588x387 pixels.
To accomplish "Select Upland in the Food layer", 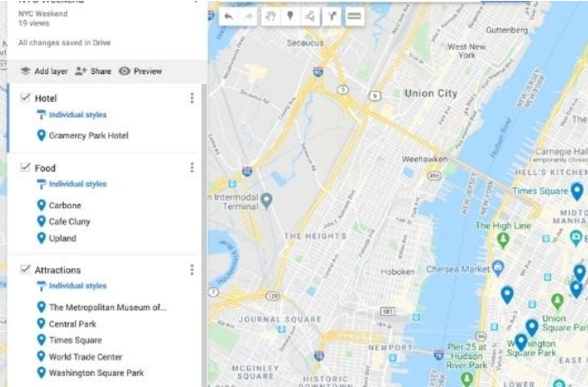I will (62, 238).
